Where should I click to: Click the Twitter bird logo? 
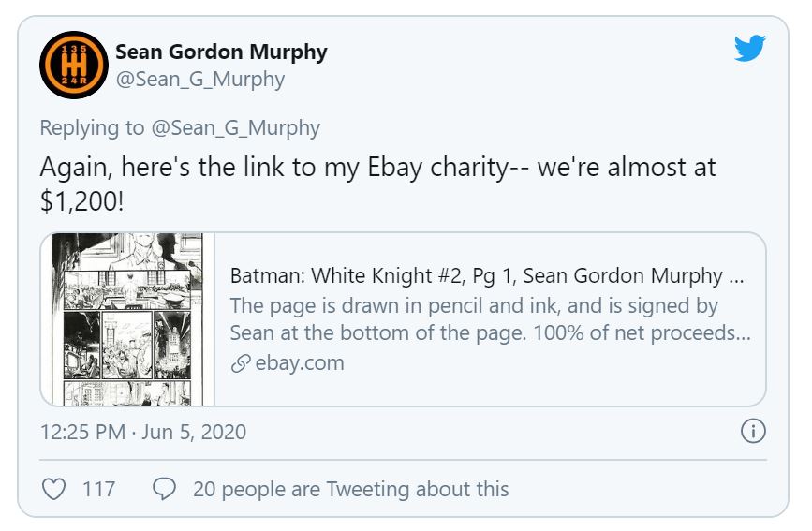pyautogui.click(x=749, y=49)
